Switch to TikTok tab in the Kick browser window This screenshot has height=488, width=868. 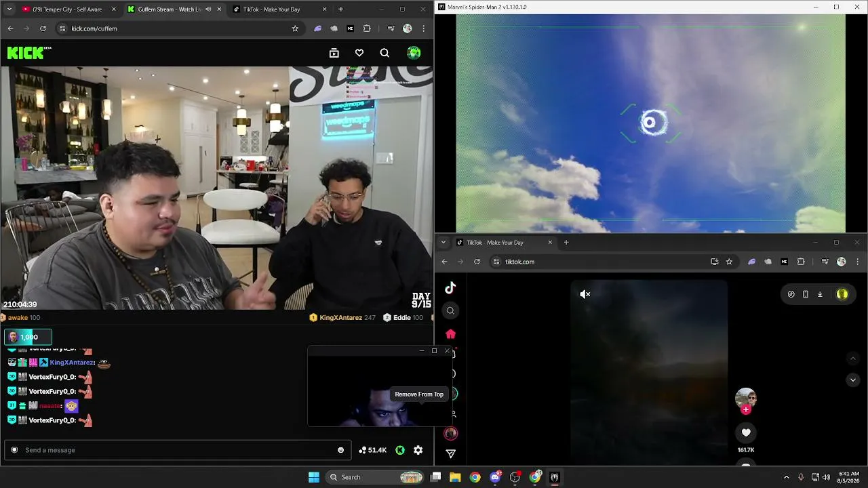(271, 9)
